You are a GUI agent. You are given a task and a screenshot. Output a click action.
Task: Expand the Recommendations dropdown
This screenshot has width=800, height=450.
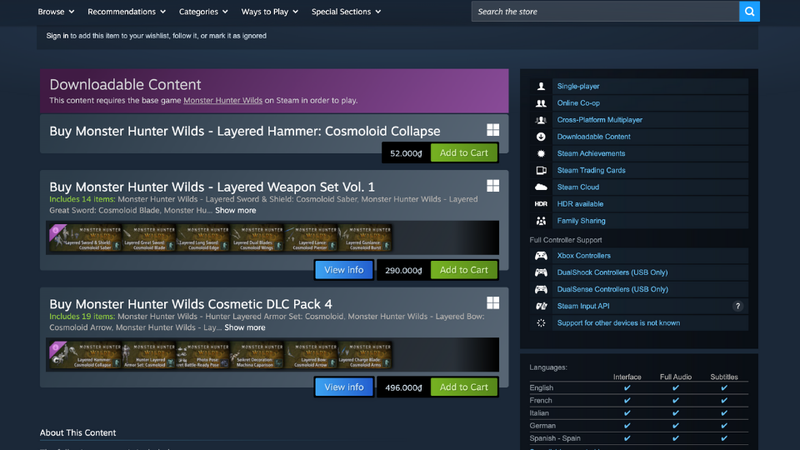[x=127, y=11]
